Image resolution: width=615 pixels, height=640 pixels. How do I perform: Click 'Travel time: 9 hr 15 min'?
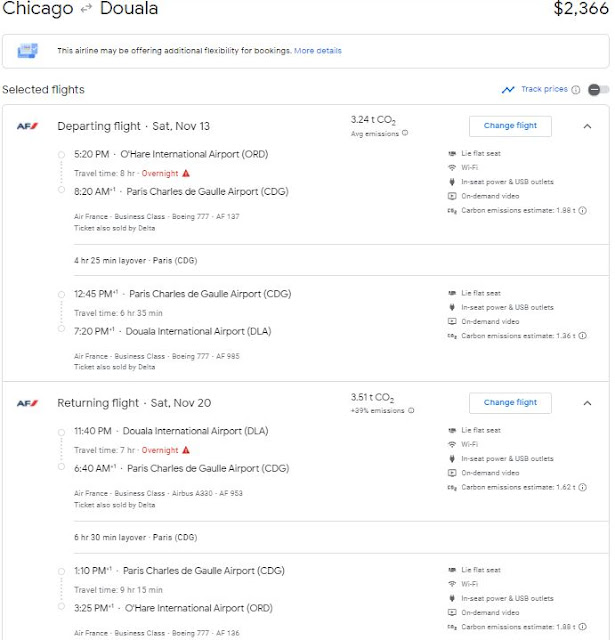(x=118, y=590)
